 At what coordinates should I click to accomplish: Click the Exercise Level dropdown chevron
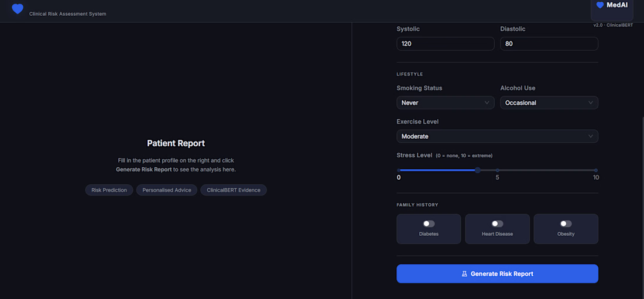point(591,136)
